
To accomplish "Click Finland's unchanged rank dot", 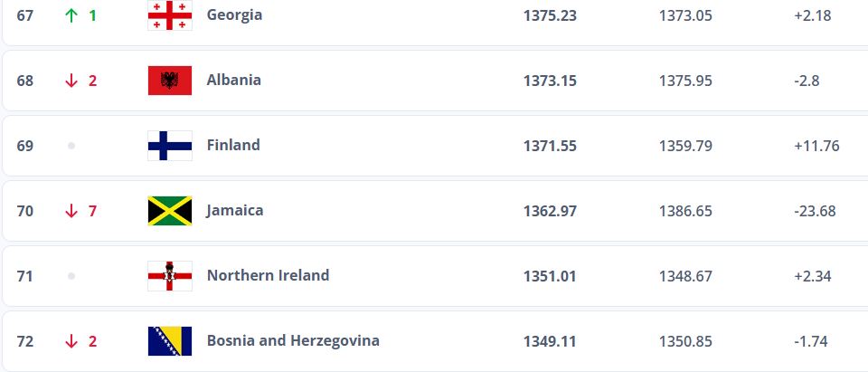I will pyautogui.click(x=71, y=146).
